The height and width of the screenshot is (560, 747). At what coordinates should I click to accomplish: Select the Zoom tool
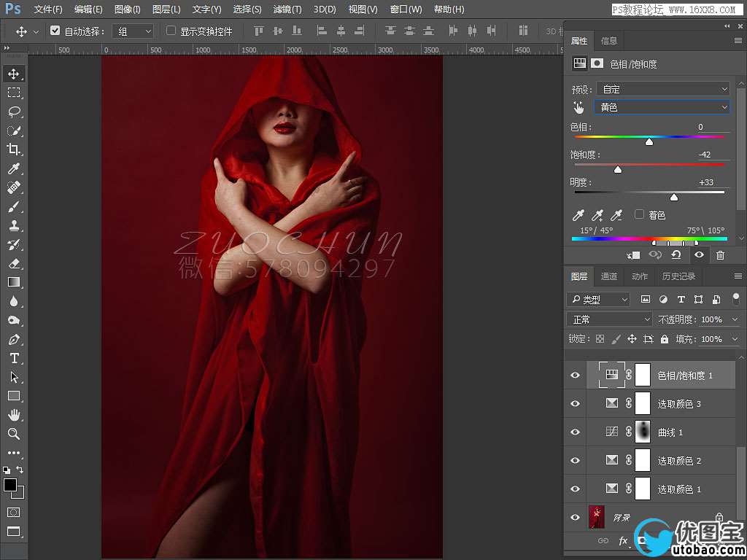coord(14,434)
